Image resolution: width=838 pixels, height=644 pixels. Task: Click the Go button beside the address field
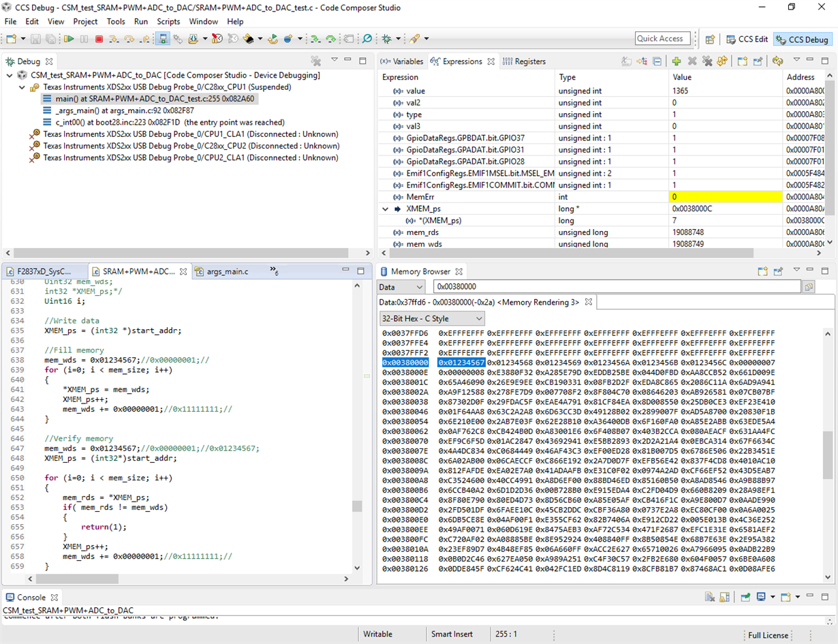click(809, 287)
